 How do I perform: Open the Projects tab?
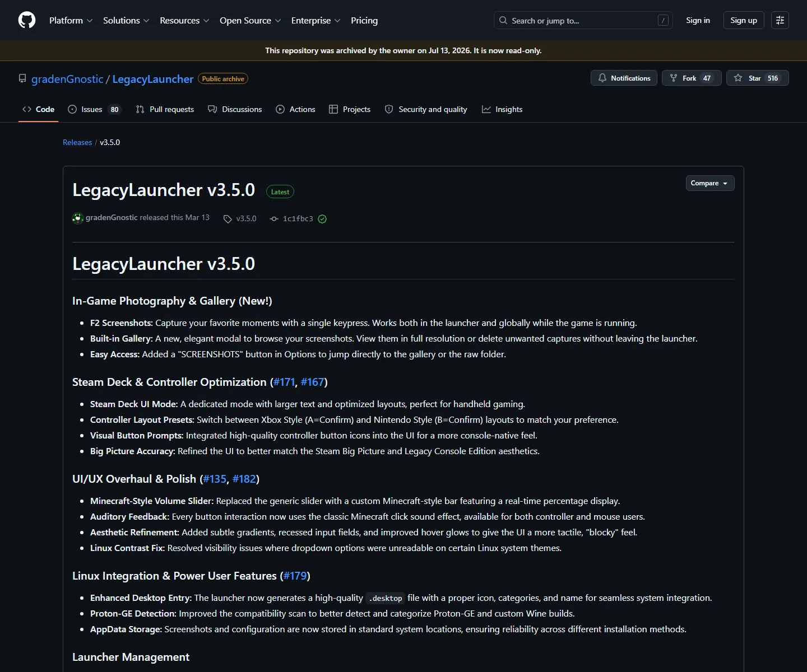[x=350, y=109]
